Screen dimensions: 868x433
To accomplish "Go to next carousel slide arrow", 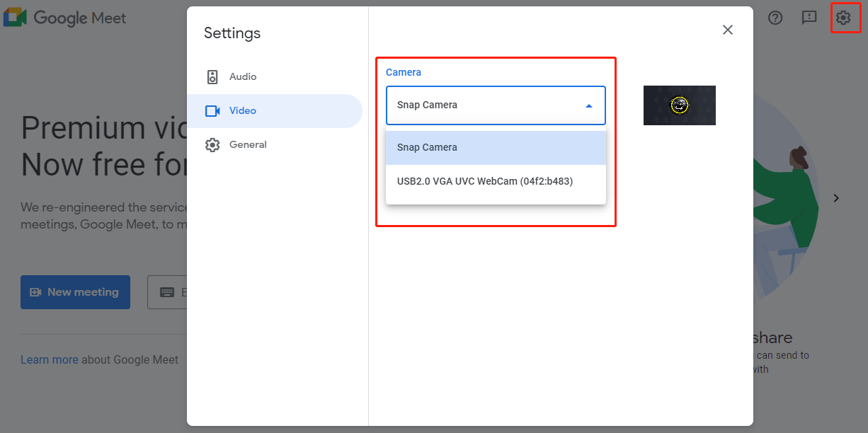I will click(x=836, y=198).
